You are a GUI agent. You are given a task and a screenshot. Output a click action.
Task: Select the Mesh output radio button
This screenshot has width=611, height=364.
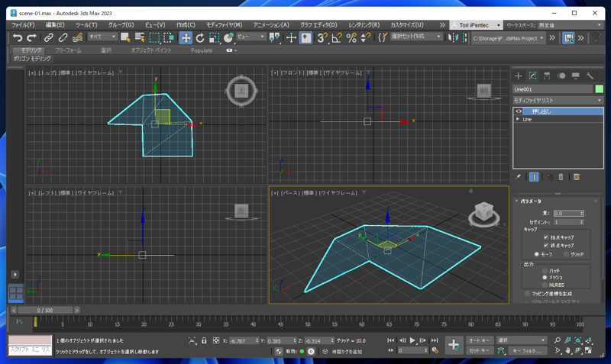tap(545, 277)
